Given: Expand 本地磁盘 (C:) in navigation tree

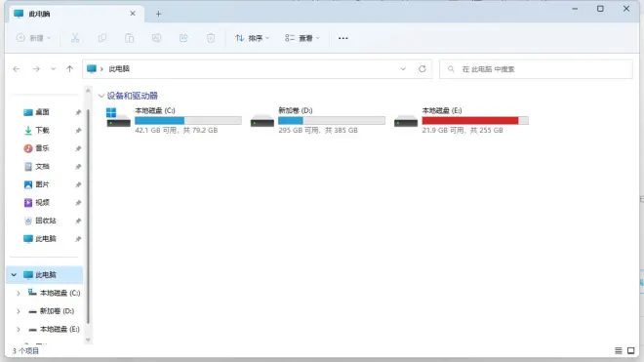Looking at the screenshot, I should tap(19, 293).
